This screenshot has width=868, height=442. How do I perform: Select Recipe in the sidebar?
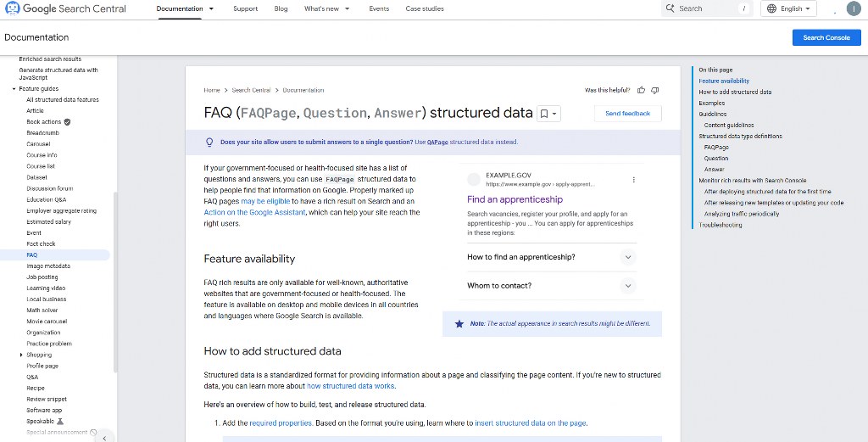[x=36, y=388]
